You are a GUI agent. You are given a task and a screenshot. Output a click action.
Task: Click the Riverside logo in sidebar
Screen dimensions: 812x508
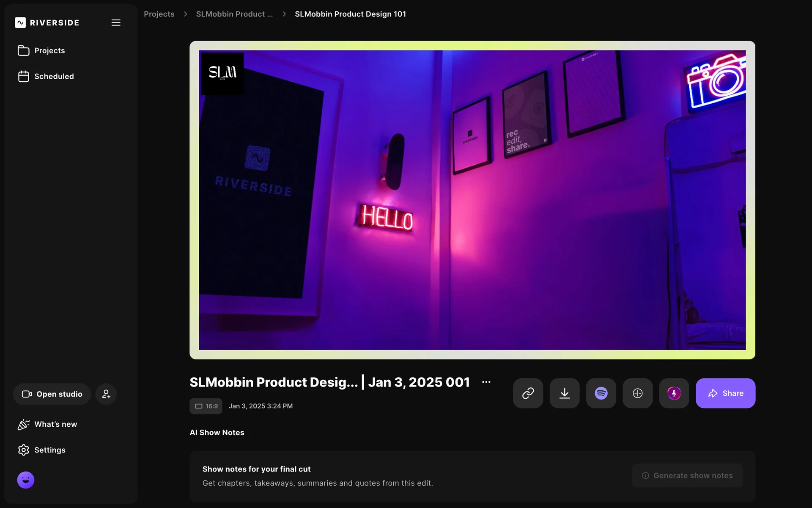[47, 22]
